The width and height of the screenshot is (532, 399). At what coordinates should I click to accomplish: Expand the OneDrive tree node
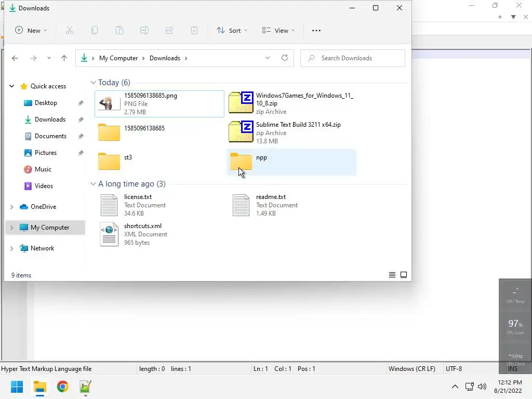(11, 207)
